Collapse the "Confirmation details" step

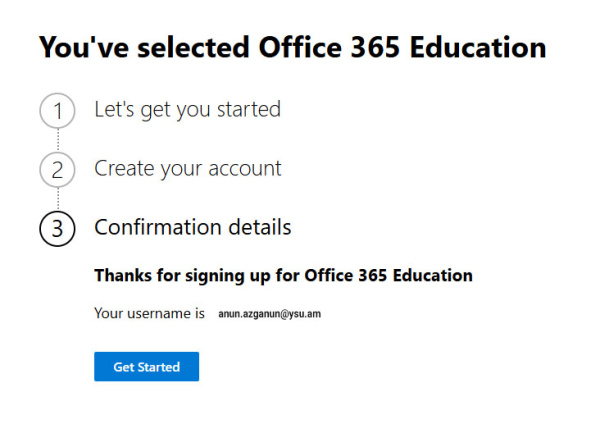pyautogui.click(x=192, y=227)
